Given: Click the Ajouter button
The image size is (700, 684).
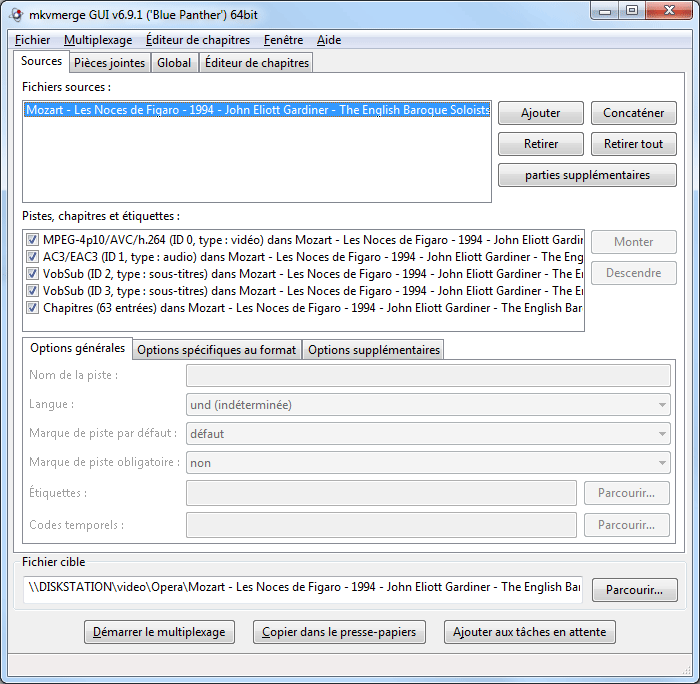Looking at the screenshot, I should coord(541,113).
